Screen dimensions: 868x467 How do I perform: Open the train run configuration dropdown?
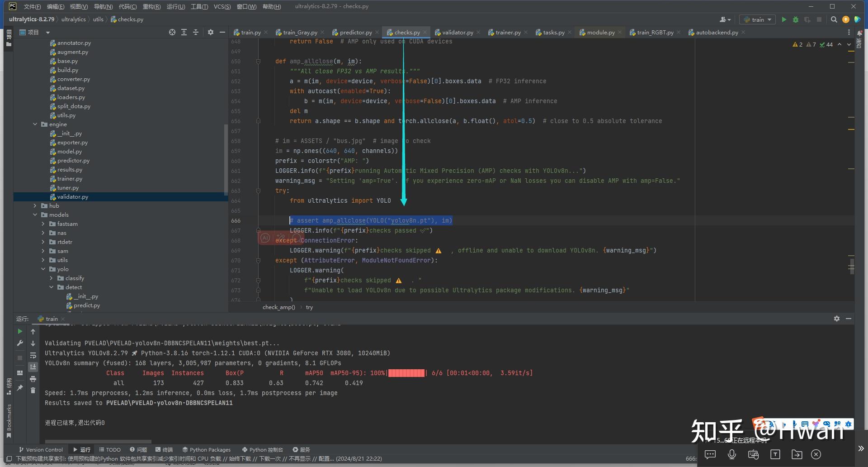click(758, 19)
